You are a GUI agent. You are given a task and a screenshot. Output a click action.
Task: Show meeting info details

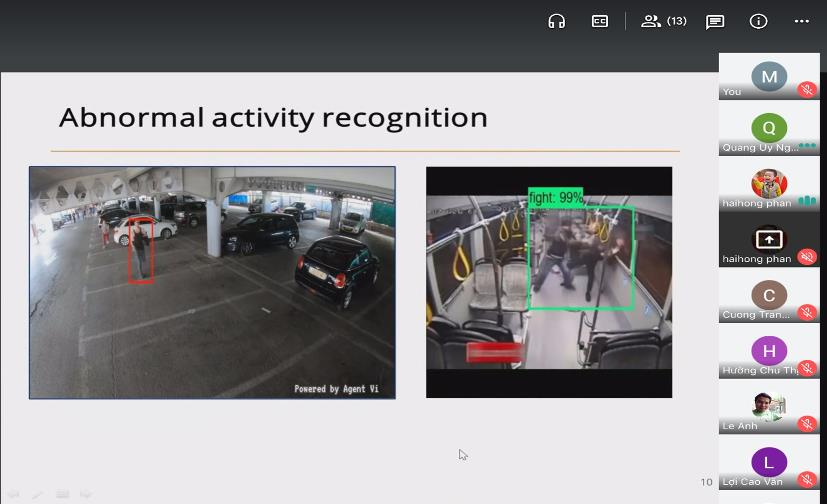[x=758, y=21]
